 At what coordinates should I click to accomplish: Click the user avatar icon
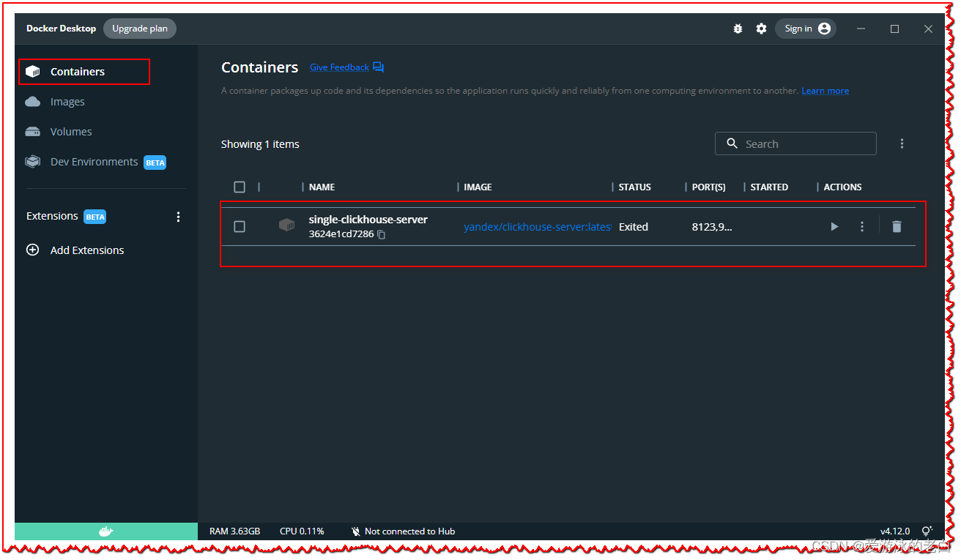(824, 29)
